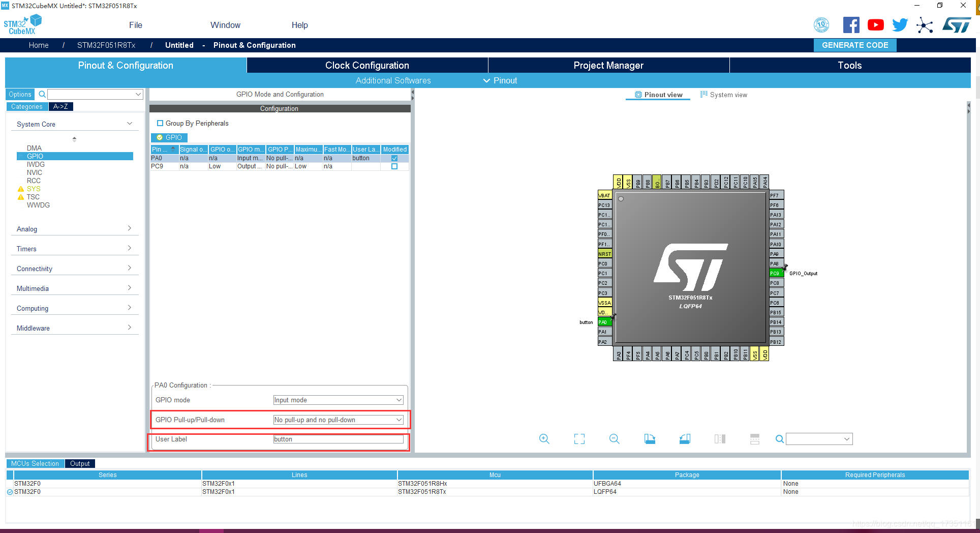Click the Options button
This screenshot has width=980, height=533.
[20, 94]
